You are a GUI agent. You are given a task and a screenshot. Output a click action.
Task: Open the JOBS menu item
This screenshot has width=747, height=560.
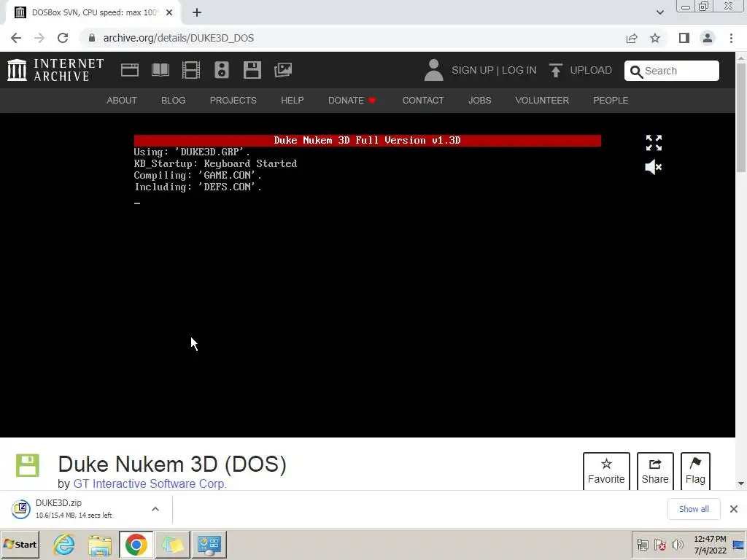480,101
